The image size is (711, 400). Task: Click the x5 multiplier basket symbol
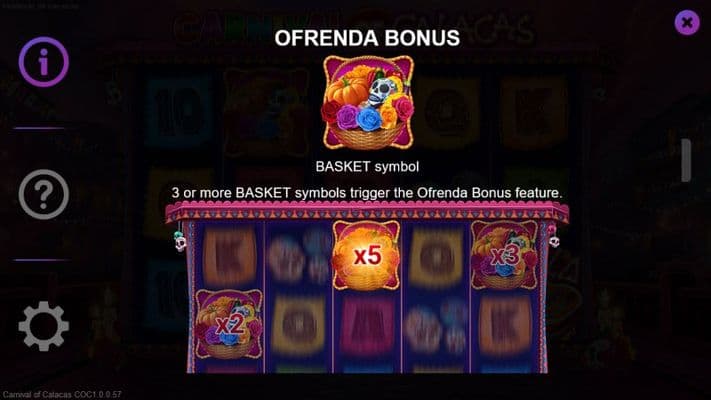(x=366, y=255)
